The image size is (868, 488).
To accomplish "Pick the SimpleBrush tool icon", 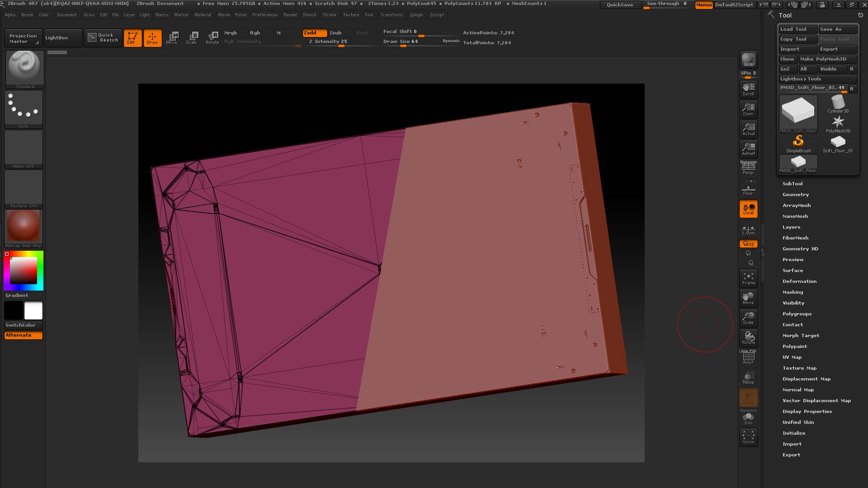I will 798,144.
